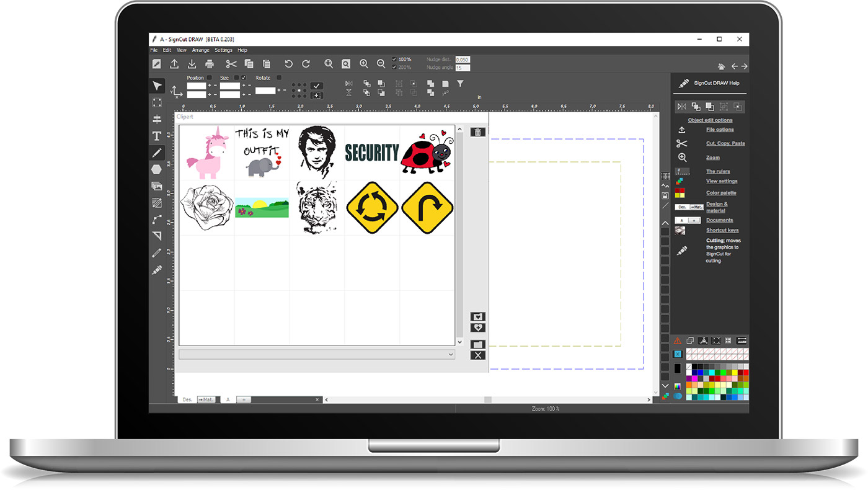The image size is (868, 490).
Task: Open View settings help link
Action: [722, 181]
